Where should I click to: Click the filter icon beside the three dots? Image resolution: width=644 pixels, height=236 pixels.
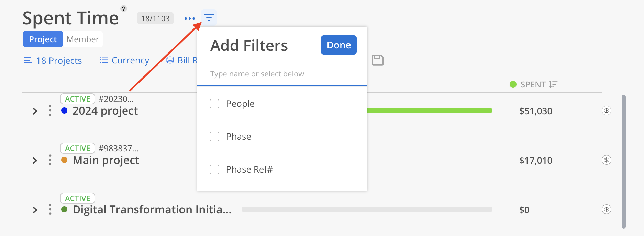[209, 17]
